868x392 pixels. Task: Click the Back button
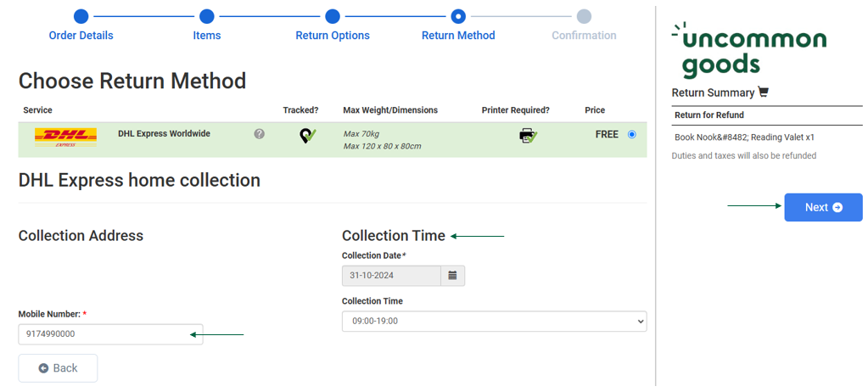point(59,368)
